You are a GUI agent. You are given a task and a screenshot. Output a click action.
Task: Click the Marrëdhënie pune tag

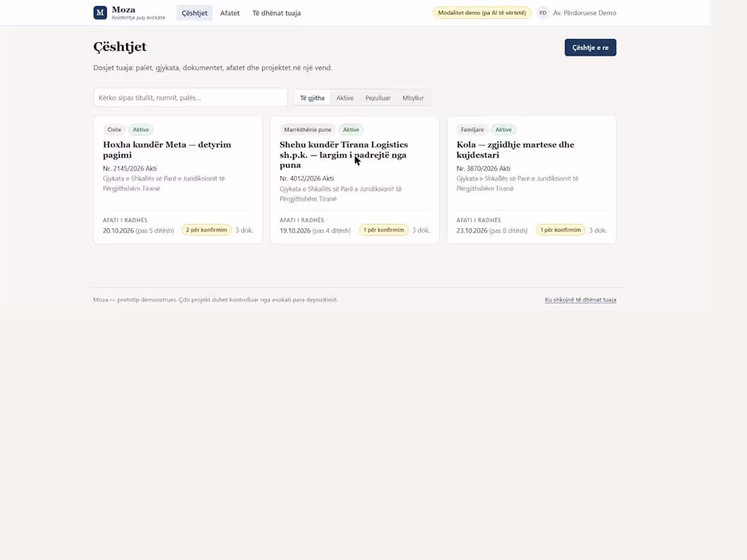click(x=307, y=130)
